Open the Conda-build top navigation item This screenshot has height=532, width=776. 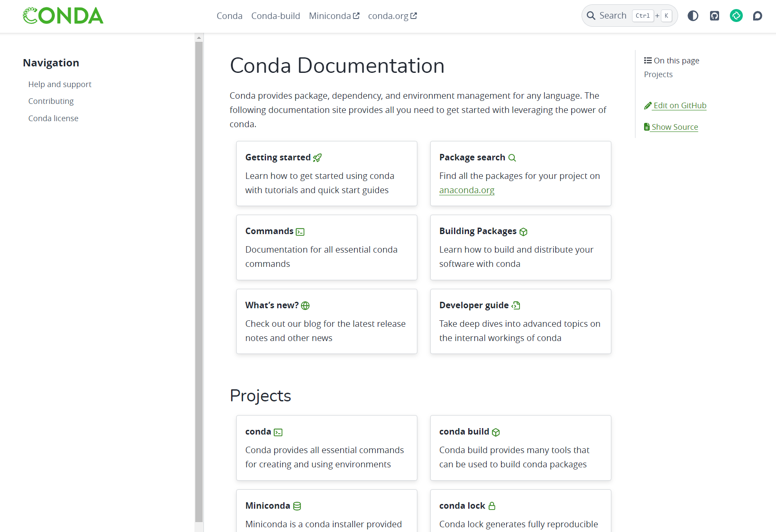(x=275, y=16)
